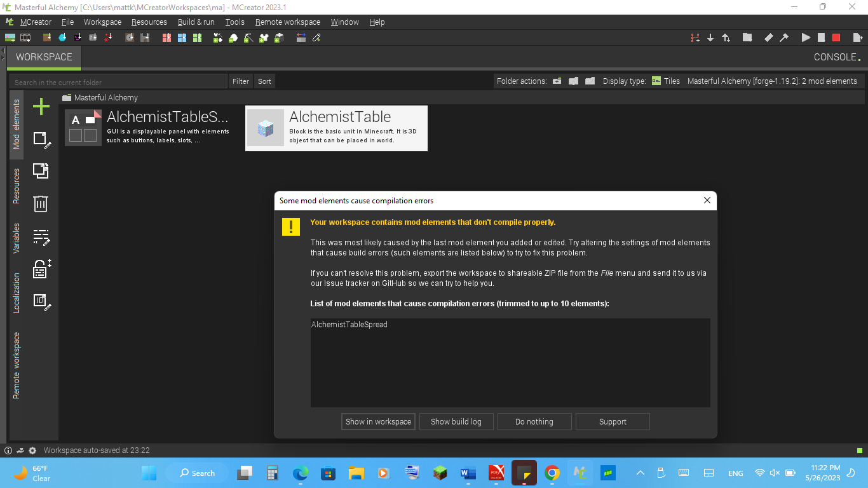Click the Show build log button
This screenshot has height=488, width=868.
[456, 421]
